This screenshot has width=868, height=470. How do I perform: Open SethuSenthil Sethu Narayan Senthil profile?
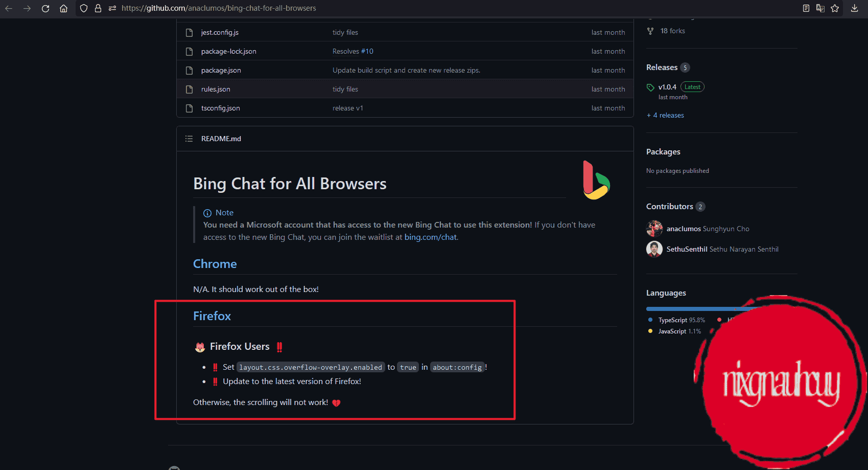coord(722,249)
